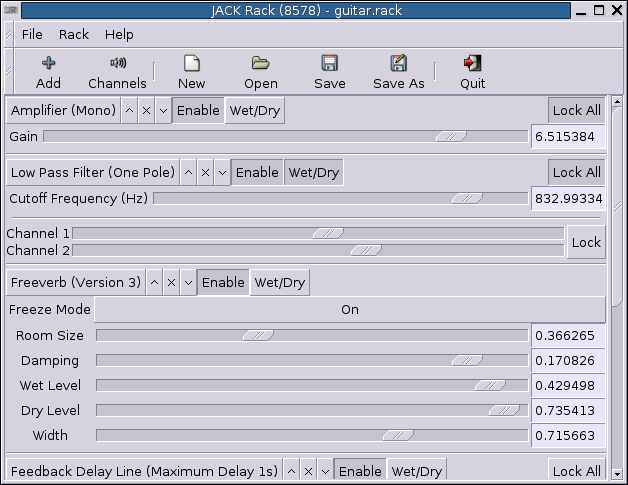Click the Add plugin toolbar icon
628x485 pixels.
(48, 64)
